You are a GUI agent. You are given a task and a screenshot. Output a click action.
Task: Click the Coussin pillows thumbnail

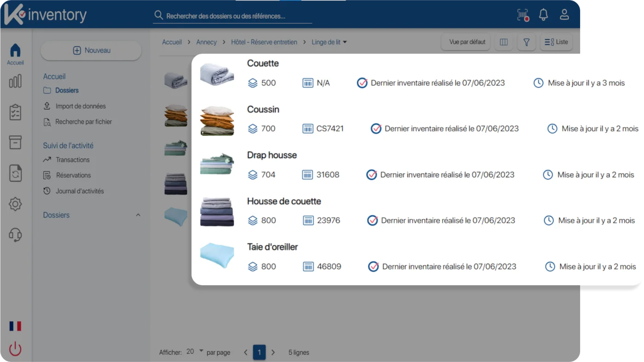217,120
